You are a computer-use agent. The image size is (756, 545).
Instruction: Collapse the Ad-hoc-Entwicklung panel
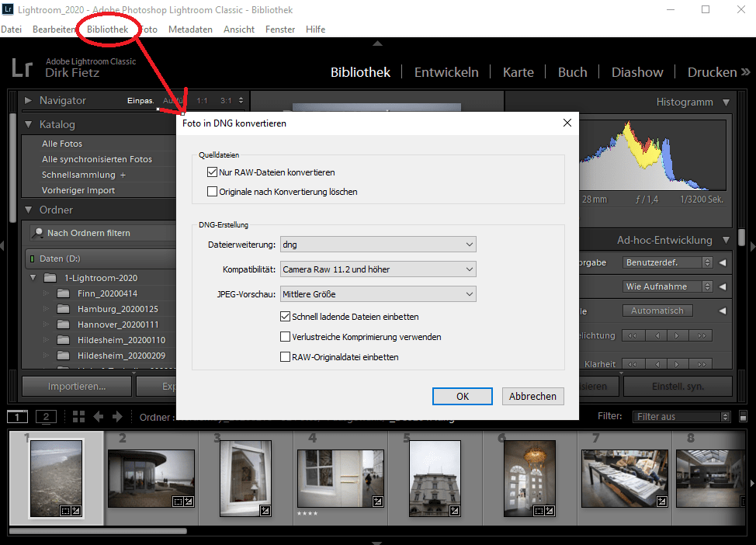tap(726, 240)
